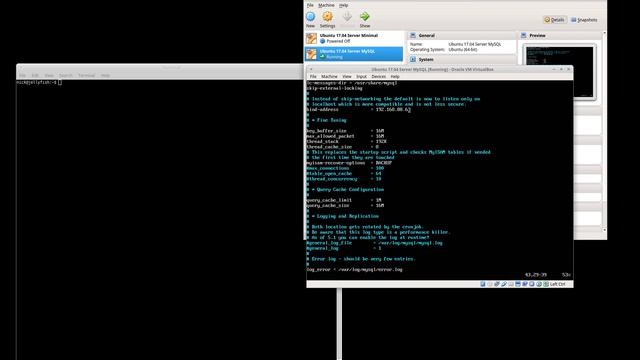Collapse the General section header
Image resolution: width=640 pixels, height=360 pixels.
point(461,36)
